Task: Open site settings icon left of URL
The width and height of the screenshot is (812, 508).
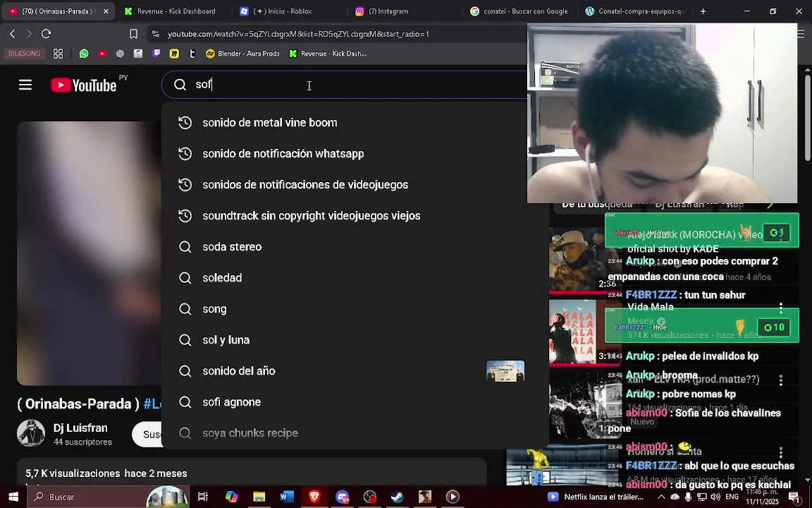Action: pyautogui.click(x=155, y=34)
